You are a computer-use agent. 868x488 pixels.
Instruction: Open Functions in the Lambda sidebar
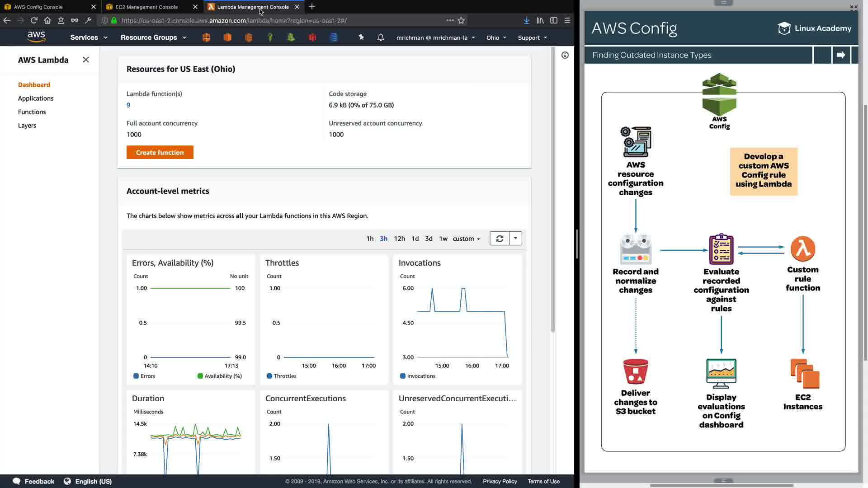pos(32,112)
